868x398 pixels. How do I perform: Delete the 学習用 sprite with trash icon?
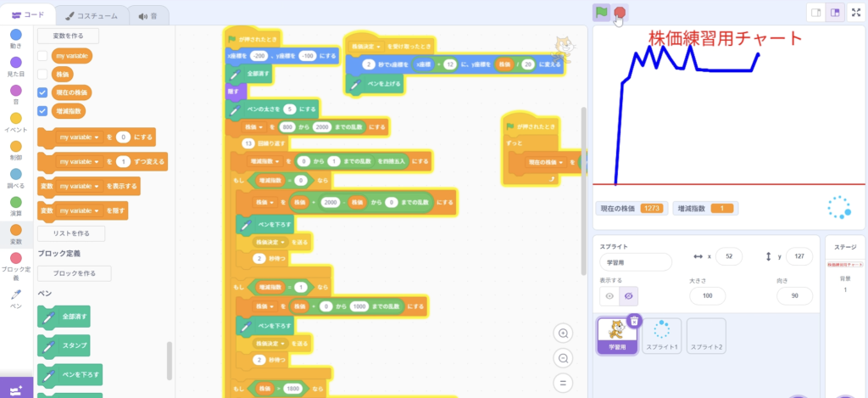coord(634,321)
